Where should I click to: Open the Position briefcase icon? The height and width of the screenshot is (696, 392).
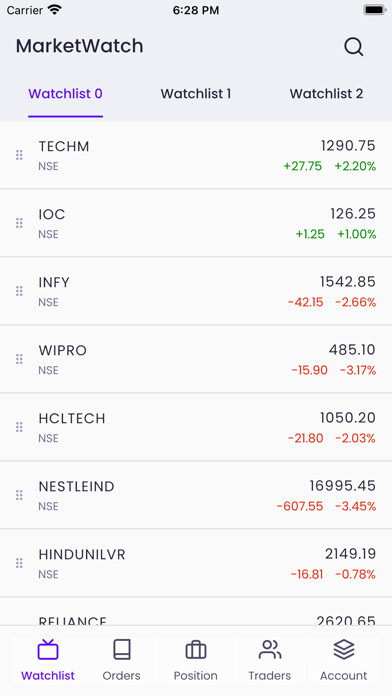[x=196, y=650]
